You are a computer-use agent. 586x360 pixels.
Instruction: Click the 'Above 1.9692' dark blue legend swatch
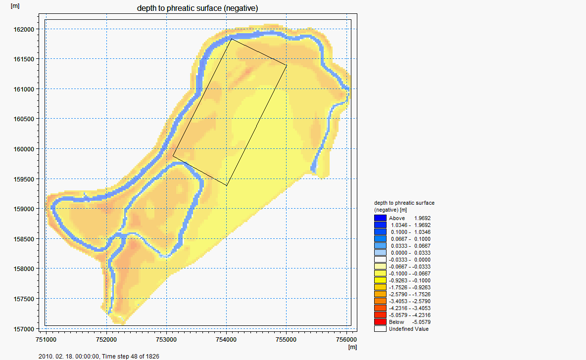(x=380, y=218)
